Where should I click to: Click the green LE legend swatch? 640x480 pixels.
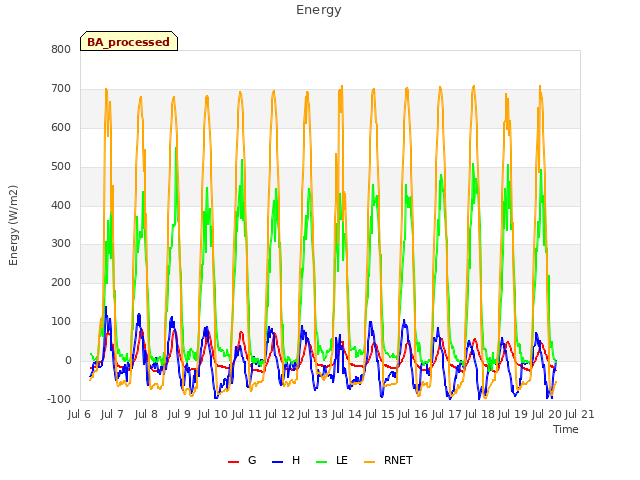tap(322, 462)
